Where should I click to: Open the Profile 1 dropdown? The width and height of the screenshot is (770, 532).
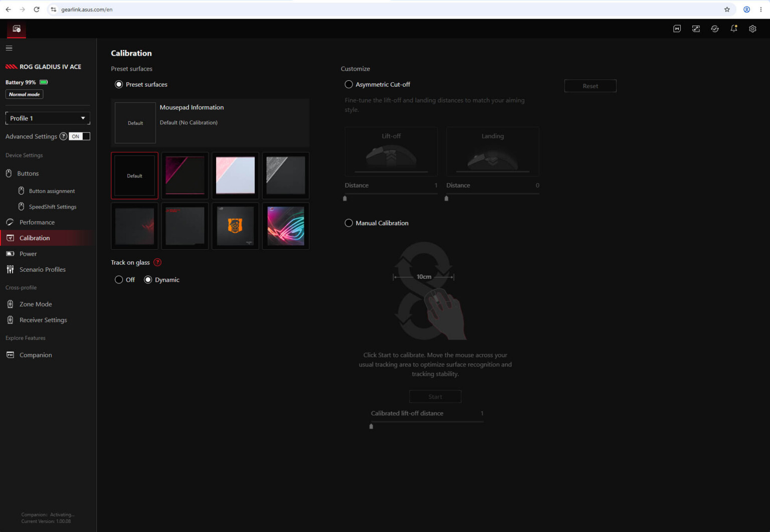tap(48, 118)
